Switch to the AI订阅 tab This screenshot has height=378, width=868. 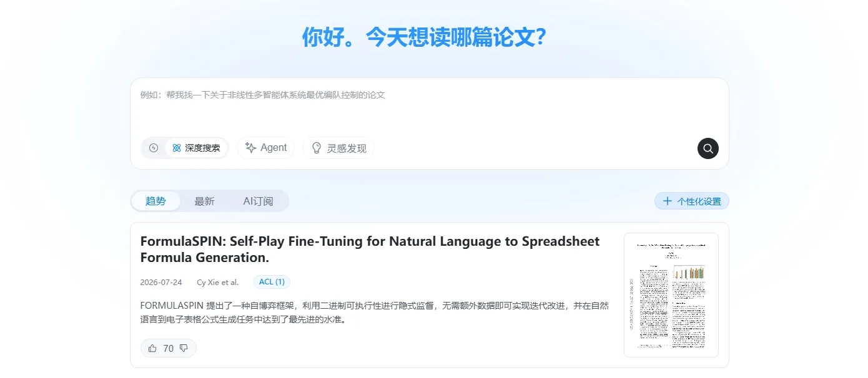point(258,201)
